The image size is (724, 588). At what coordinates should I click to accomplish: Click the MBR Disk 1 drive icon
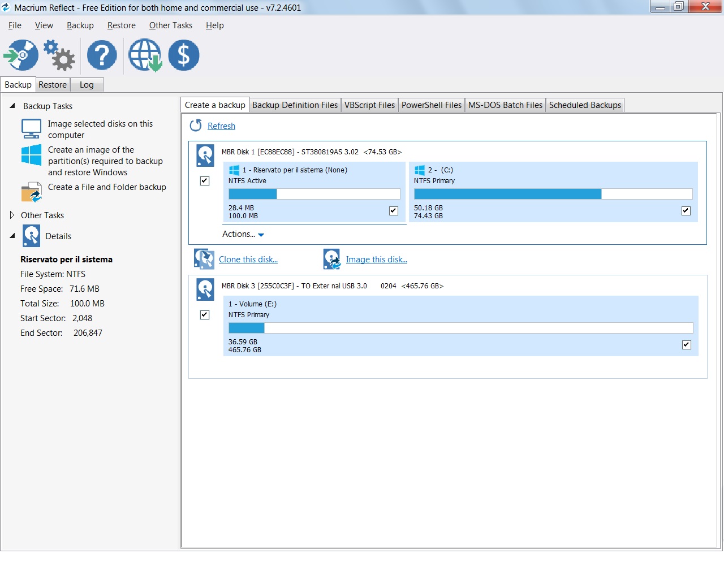tap(205, 155)
